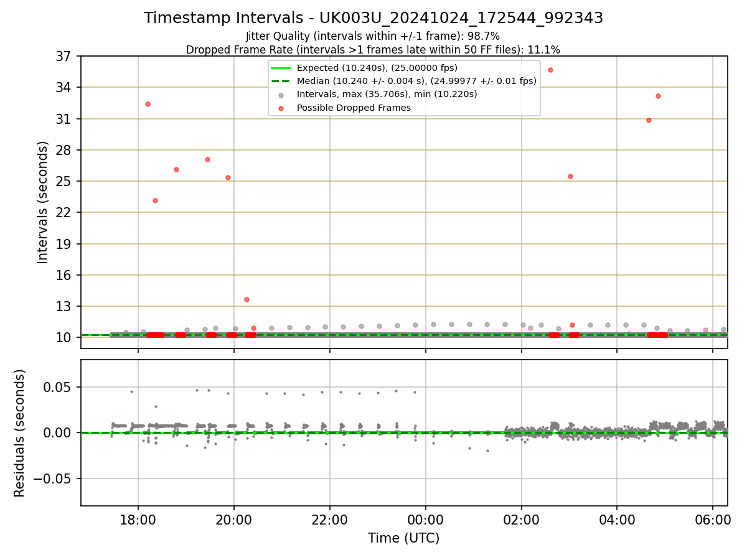Click the highest red point near 35.7 seconds
Viewport: 747px width, 560px height.
pyautogui.click(x=550, y=70)
